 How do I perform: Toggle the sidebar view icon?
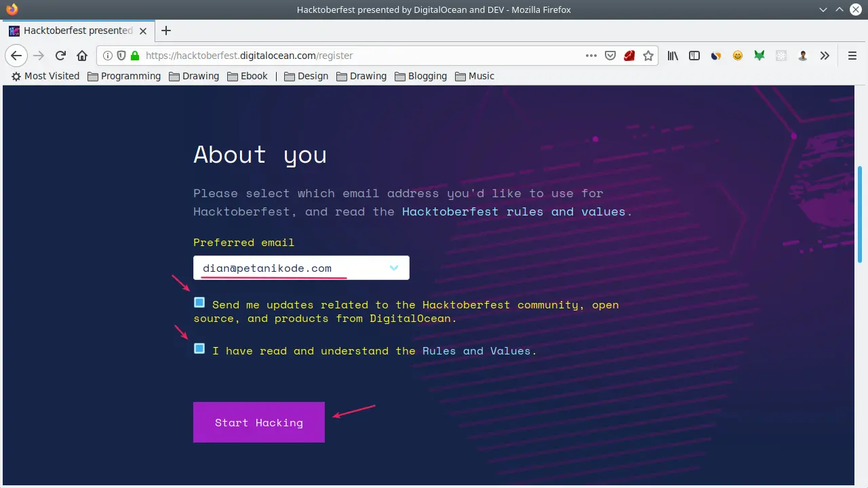tap(694, 56)
